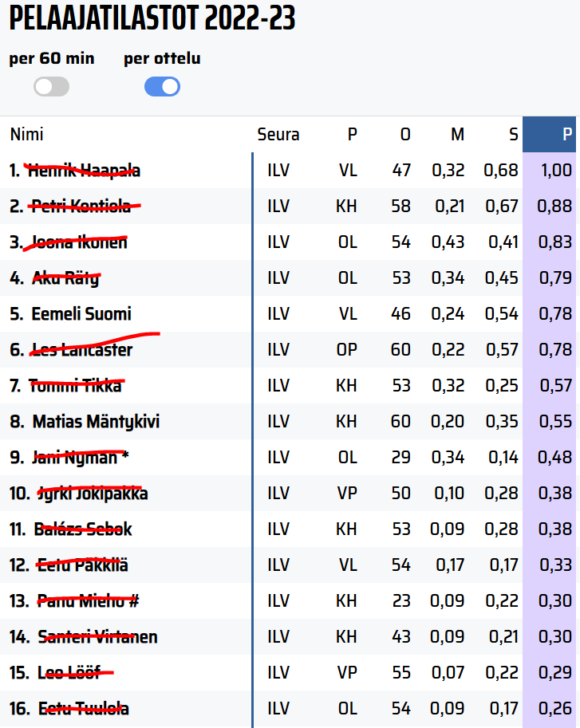Sort table by Nimi column
Screen dimensions: 580x728
pos(26,135)
